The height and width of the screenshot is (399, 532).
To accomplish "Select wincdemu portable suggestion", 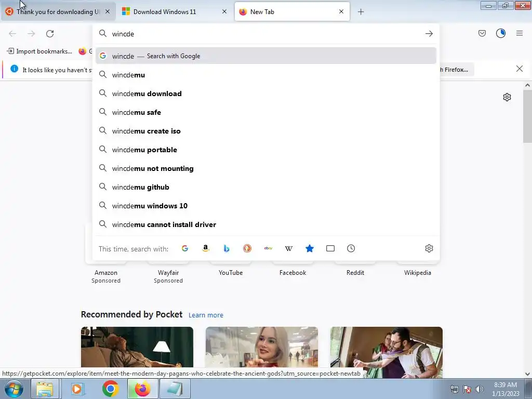I will (265, 149).
